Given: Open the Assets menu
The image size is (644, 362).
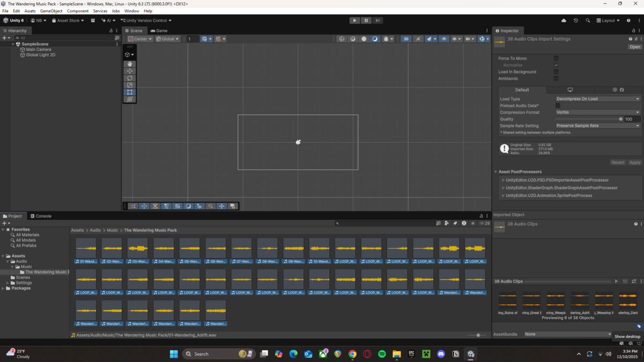Looking at the screenshot, I should (x=30, y=11).
